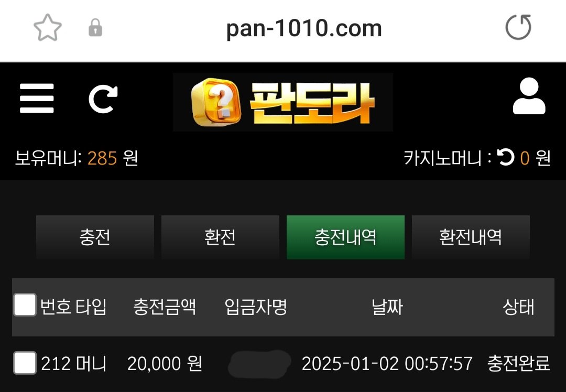
Task: Bookmark page with the star icon
Action: [x=47, y=28]
